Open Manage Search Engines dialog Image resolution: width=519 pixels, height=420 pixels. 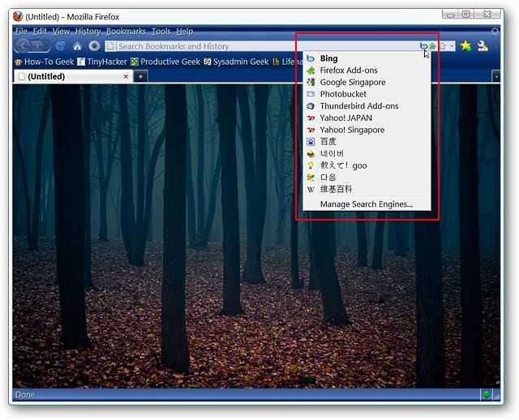(366, 204)
